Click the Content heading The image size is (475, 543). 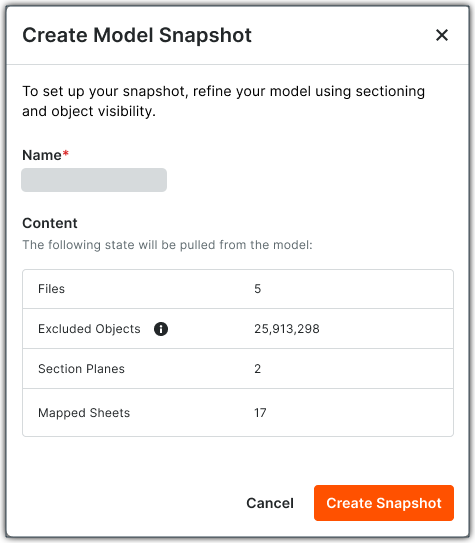click(50, 223)
